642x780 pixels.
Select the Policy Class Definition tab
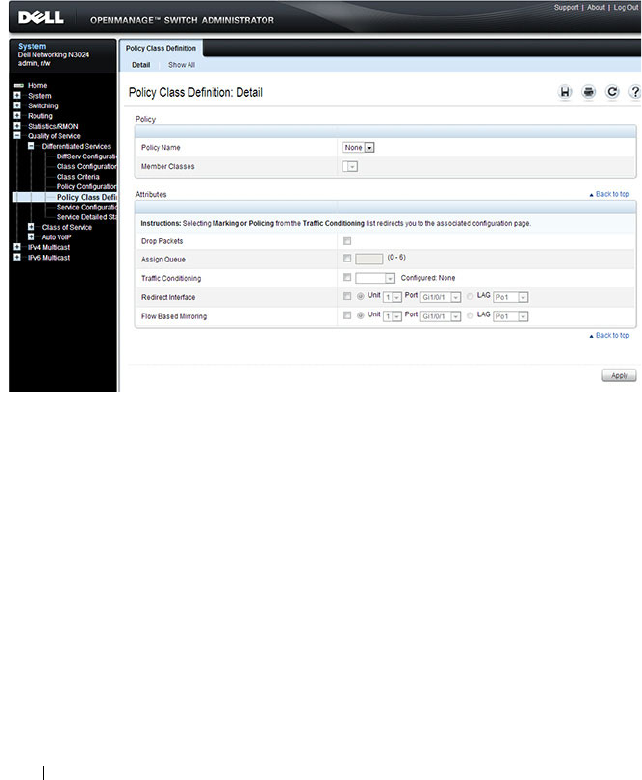coord(161,48)
